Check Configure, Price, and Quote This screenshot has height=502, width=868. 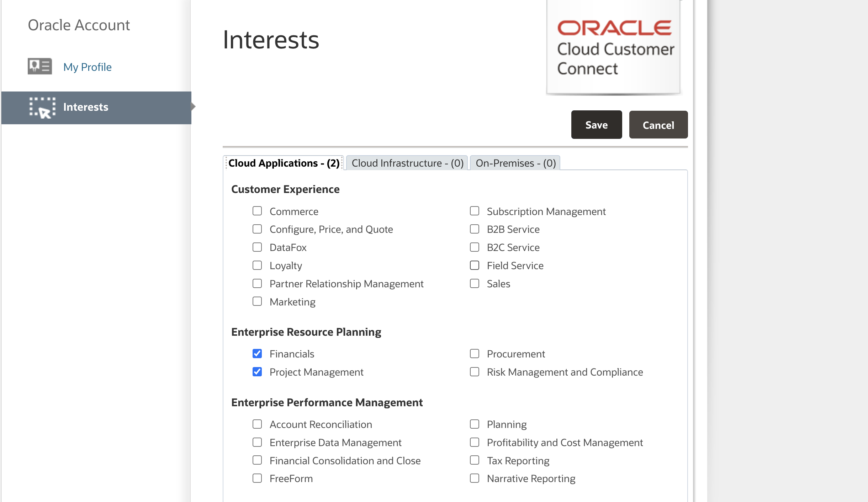point(257,229)
